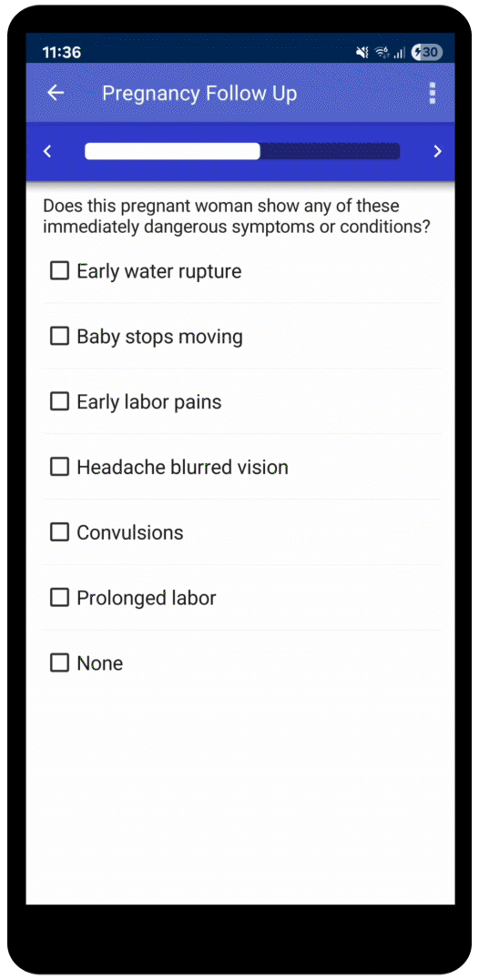Tap the Pregnancy Follow Up title
This screenshot has height=980, width=479.
coord(199,93)
